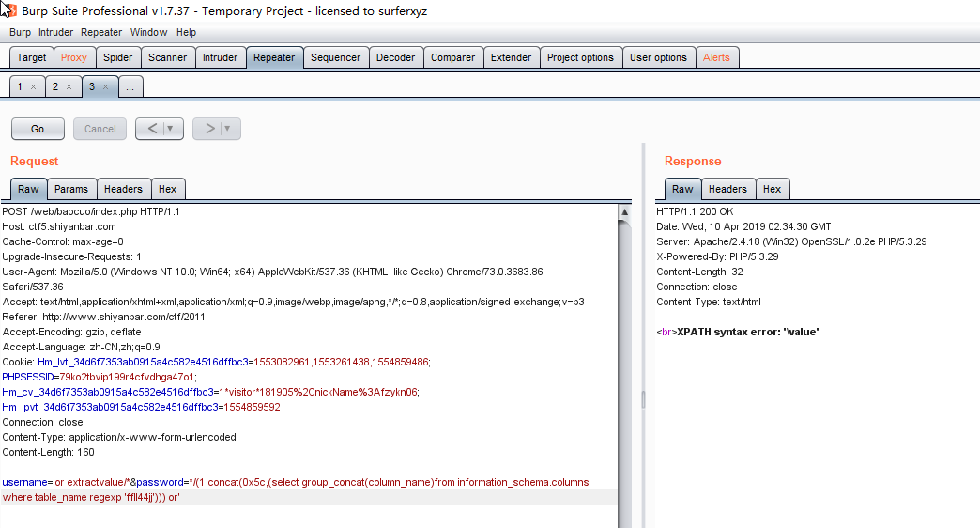Switch to the Proxy tab

(74, 57)
